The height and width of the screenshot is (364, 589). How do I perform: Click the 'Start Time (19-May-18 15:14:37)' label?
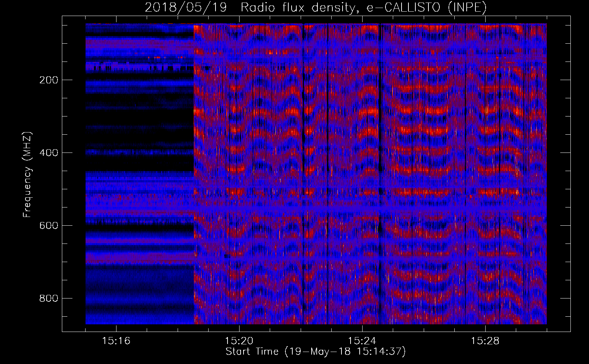coord(316,352)
